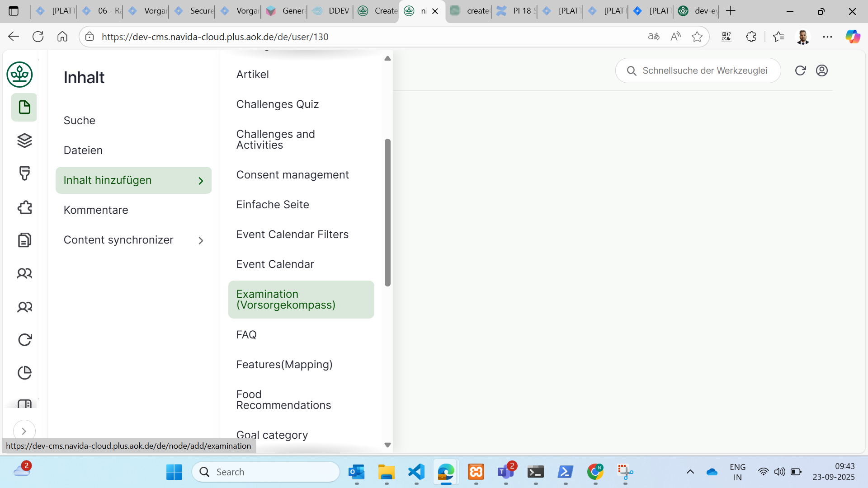This screenshot has height=488, width=868.
Task: Click the FAQ content type link
Action: (x=246, y=335)
